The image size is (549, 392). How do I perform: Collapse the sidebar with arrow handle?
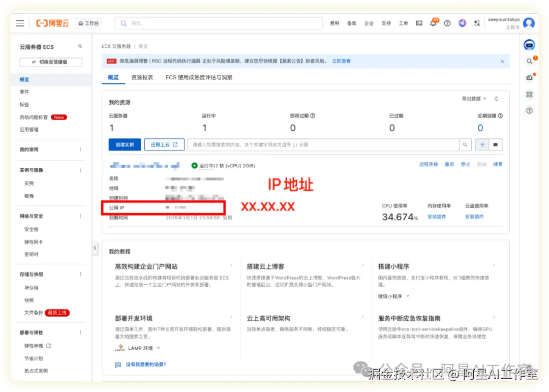click(95, 248)
